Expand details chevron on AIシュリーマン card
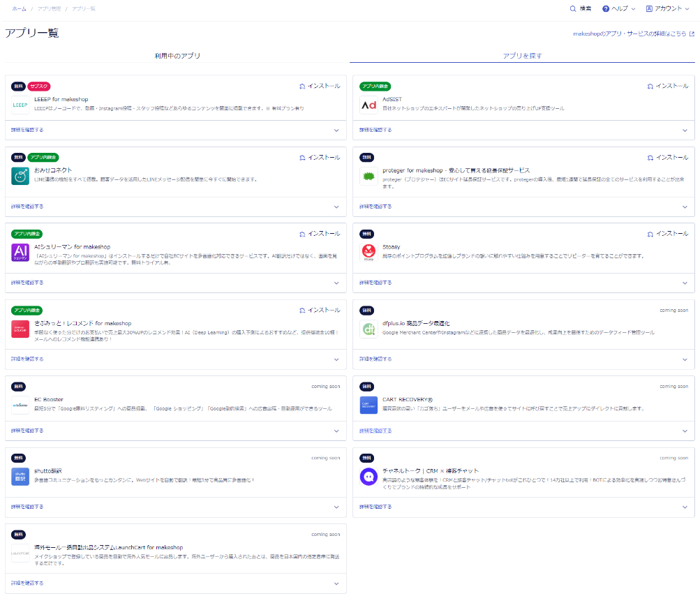The height and width of the screenshot is (596, 700). 336,283
